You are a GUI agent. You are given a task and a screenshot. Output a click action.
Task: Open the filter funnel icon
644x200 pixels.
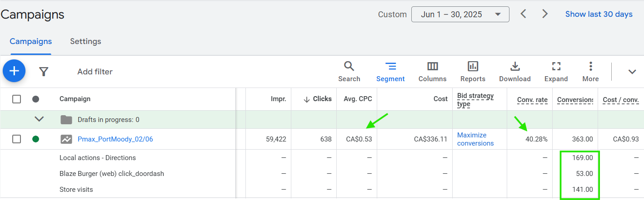pyautogui.click(x=43, y=72)
